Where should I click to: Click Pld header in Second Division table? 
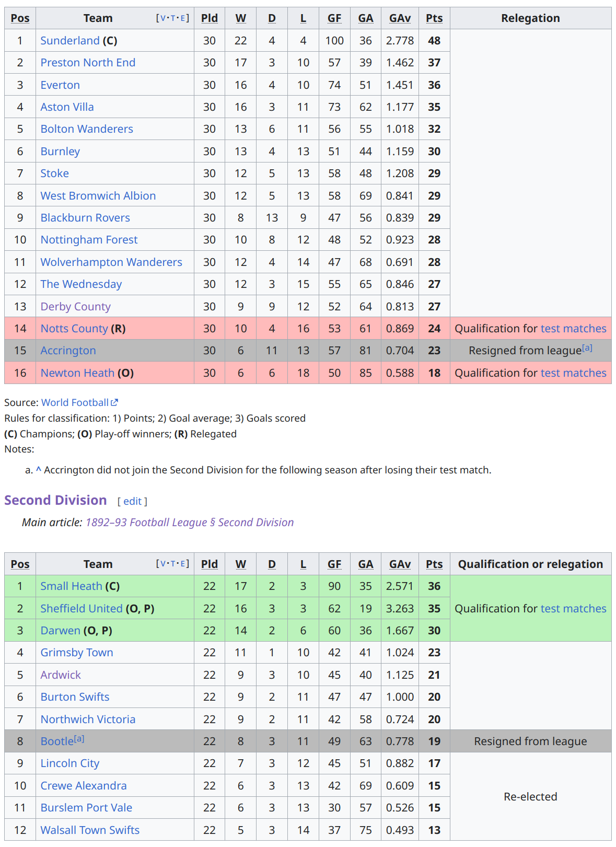pos(210,564)
